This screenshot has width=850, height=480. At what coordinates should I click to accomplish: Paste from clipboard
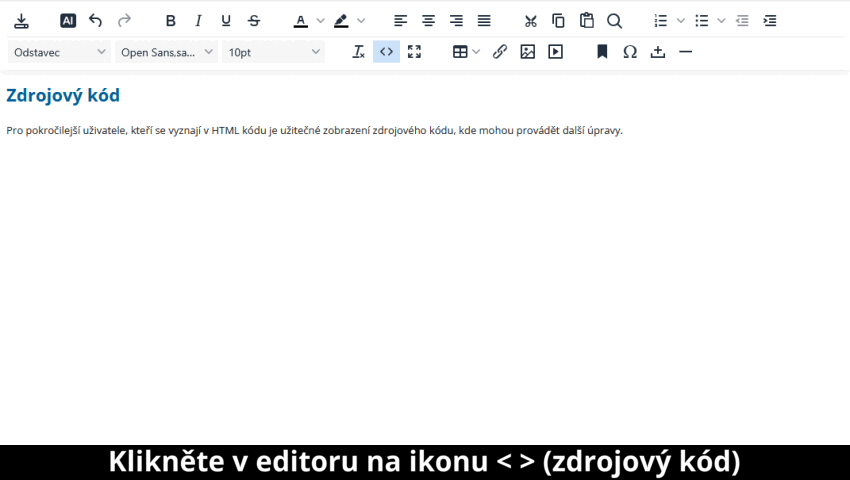587,21
